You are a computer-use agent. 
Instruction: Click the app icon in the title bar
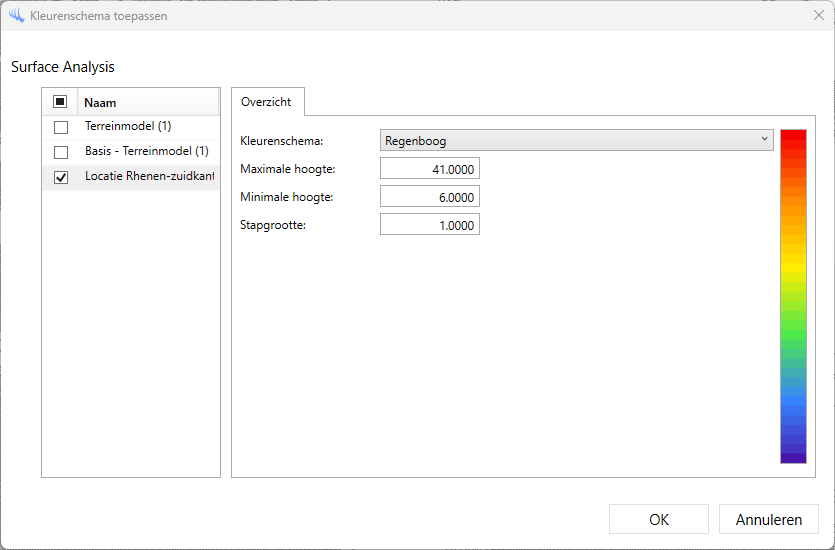coord(16,16)
